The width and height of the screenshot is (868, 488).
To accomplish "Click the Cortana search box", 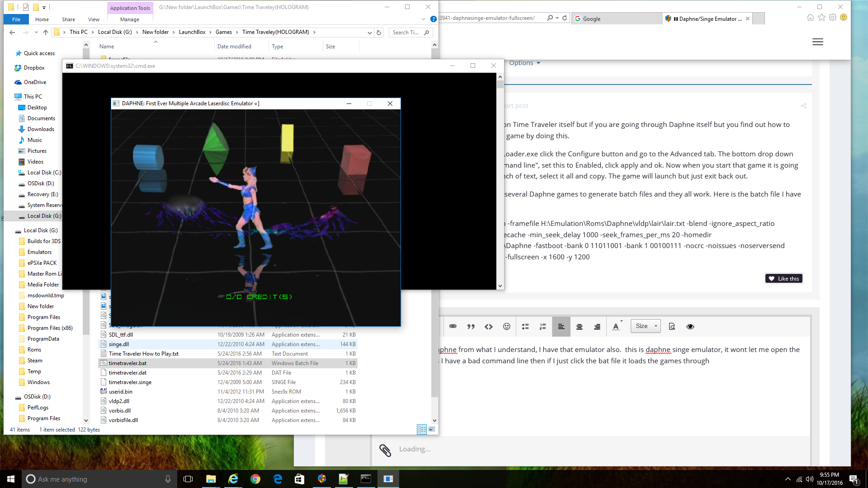I will (99, 479).
